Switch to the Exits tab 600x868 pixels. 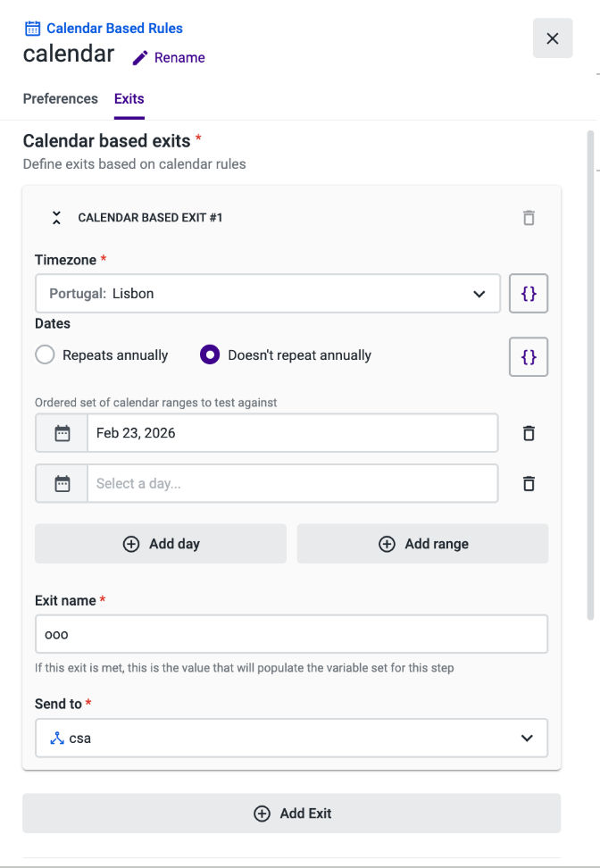pos(129,99)
